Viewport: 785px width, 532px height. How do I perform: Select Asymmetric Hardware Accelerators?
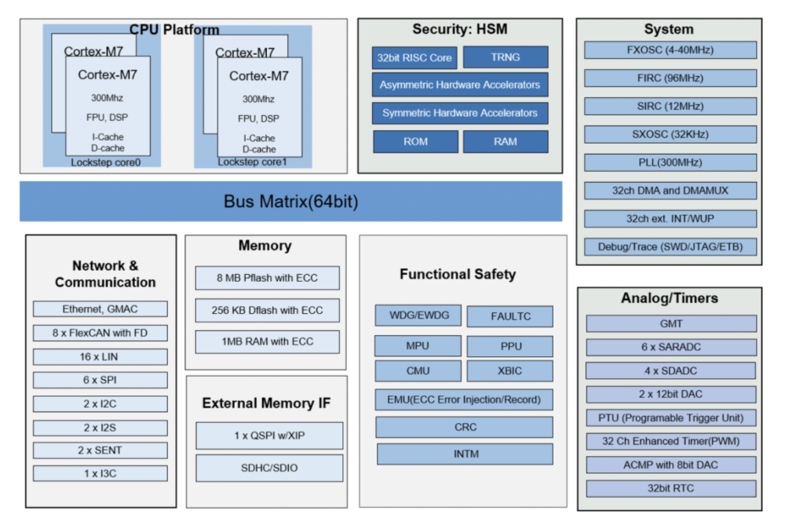pos(460,85)
